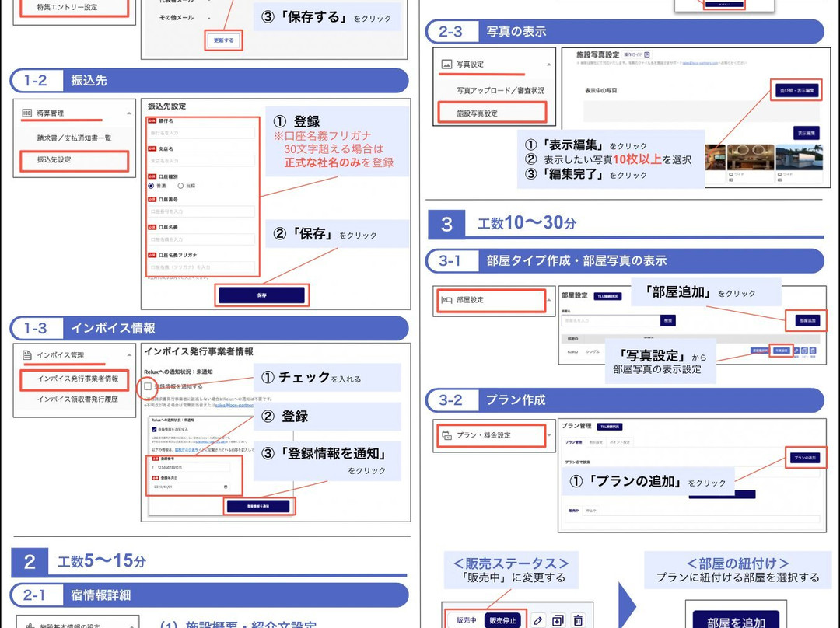
Task: Click the trash delete icon beside 販売停止
Action: pos(577,619)
